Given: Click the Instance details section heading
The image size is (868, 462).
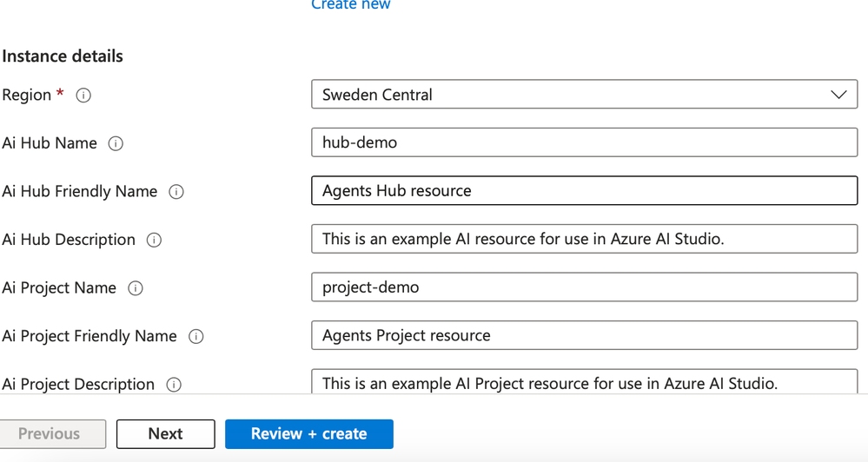Looking at the screenshot, I should 63,56.
